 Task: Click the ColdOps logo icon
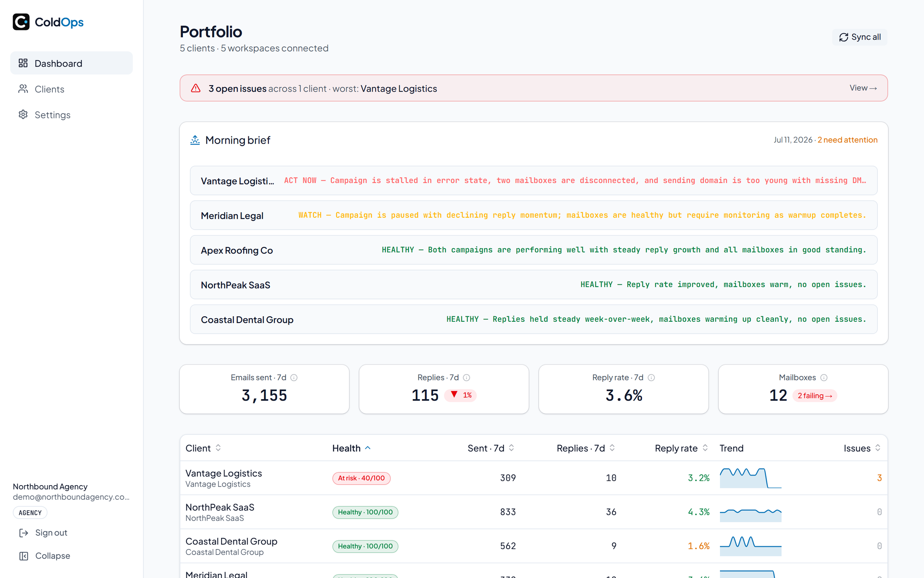21,22
